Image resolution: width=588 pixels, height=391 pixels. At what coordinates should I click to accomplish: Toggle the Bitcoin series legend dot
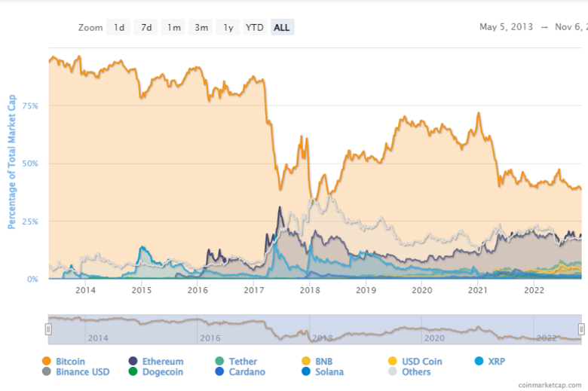[47, 362]
